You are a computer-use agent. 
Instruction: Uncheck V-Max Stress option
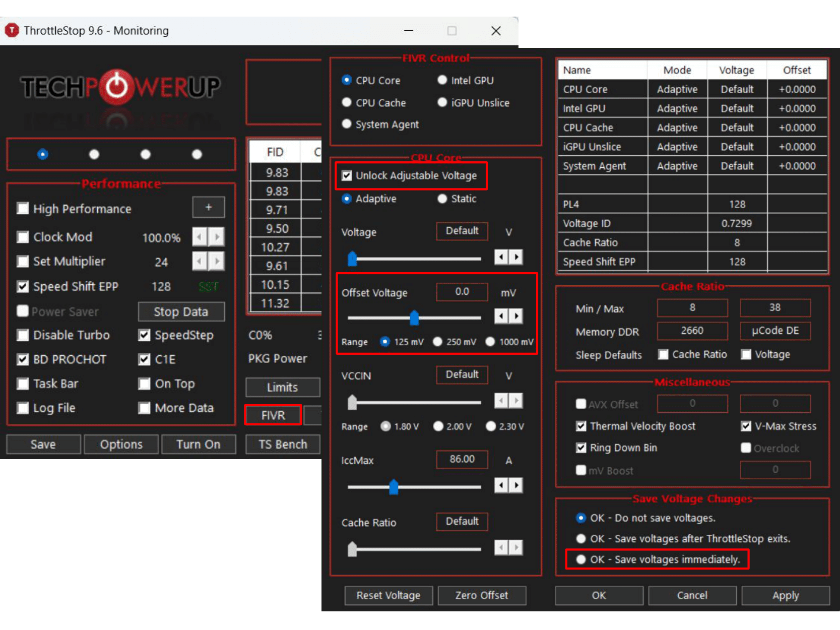[746, 426]
